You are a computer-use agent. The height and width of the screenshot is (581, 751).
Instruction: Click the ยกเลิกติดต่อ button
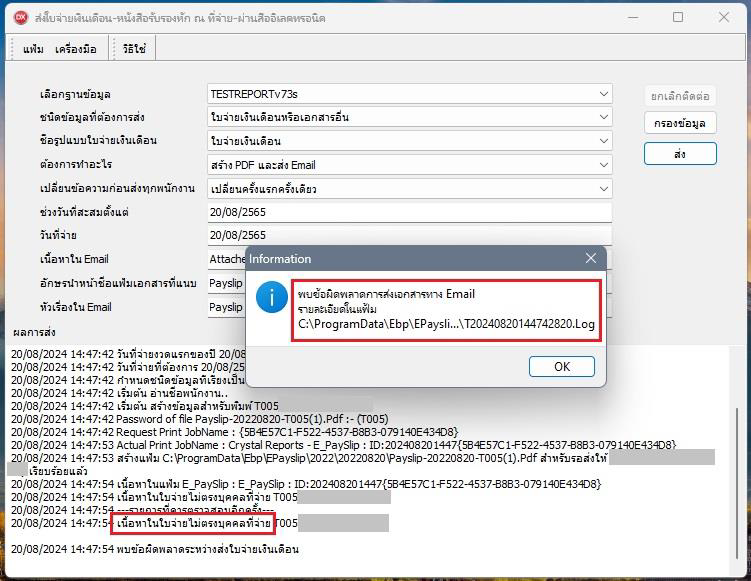(680, 96)
